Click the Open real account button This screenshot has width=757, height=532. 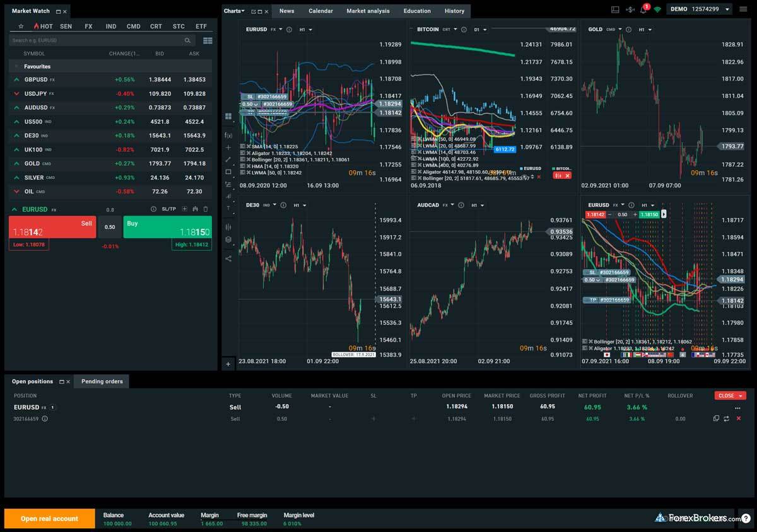[49, 518]
